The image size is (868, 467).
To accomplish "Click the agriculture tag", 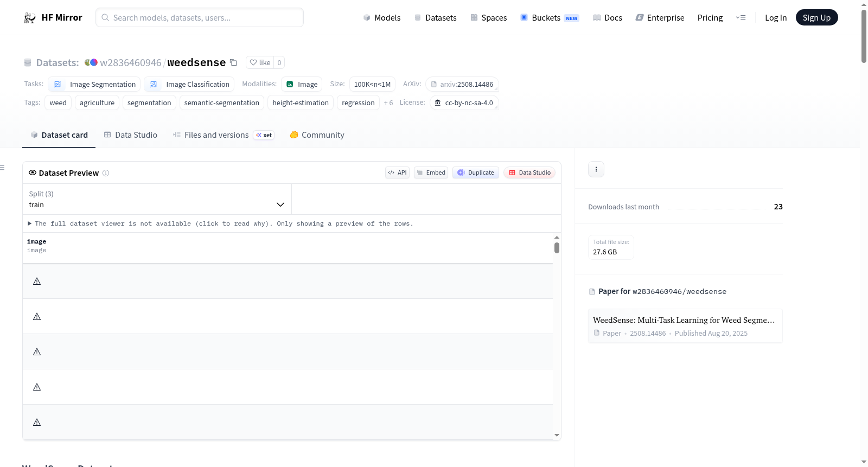I will [x=97, y=103].
